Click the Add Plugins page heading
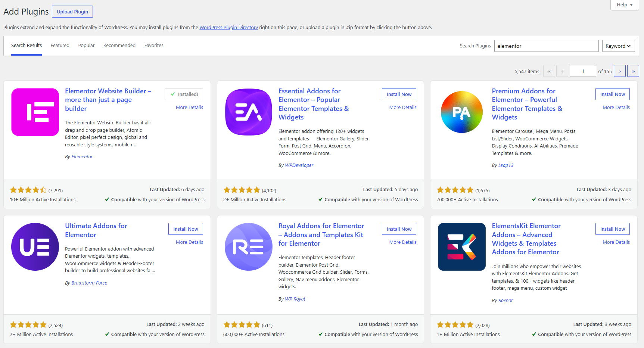The height and width of the screenshot is (348, 644). pyautogui.click(x=26, y=12)
